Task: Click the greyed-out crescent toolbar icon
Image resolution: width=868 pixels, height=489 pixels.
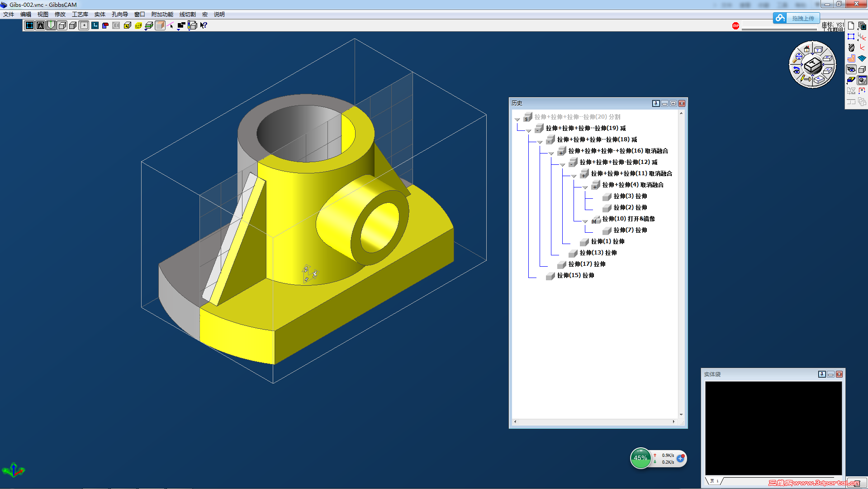Action: pos(116,25)
